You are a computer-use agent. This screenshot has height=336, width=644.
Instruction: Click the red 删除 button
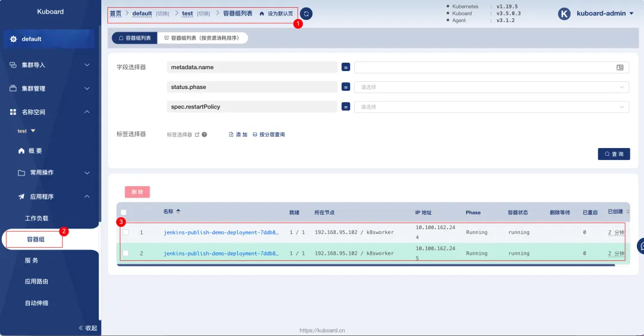(137, 192)
